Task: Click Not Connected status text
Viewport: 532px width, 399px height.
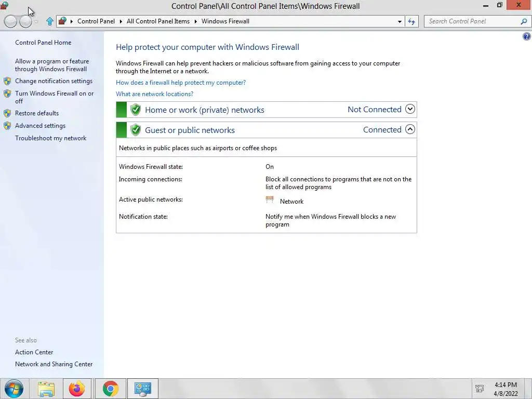Action: pyautogui.click(x=375, y=110)
